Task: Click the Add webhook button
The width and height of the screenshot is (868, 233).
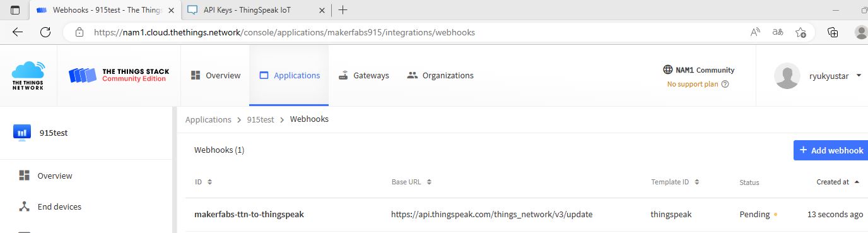Action: pyautogui.click(x=831, y=150)
